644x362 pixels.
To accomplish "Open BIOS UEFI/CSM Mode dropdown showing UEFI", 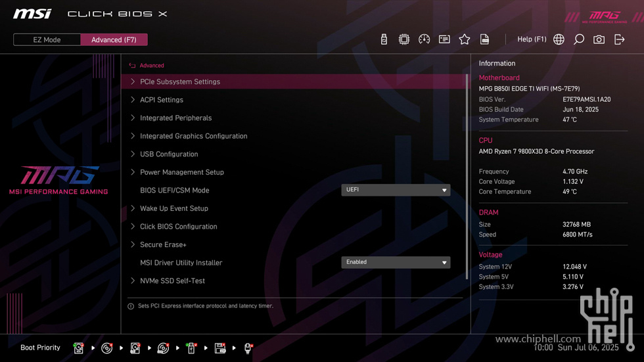I will pos(396,190).
